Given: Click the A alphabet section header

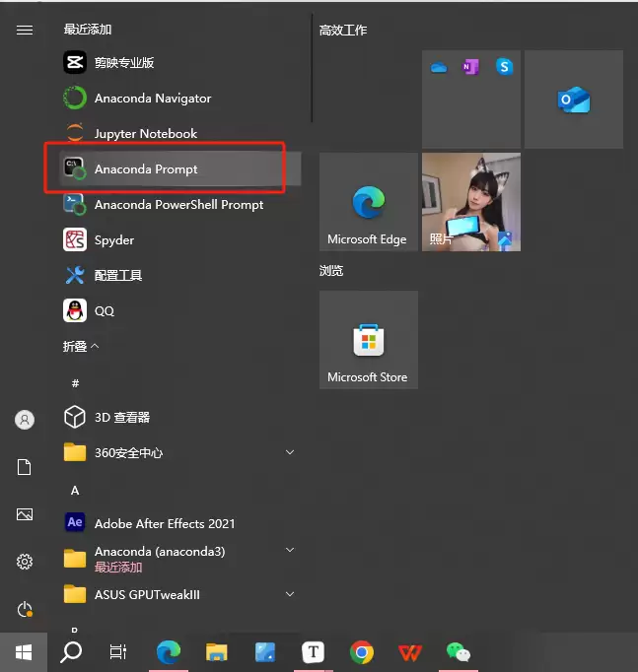Looking at the screenshot, I should click(x=75, y=491).
